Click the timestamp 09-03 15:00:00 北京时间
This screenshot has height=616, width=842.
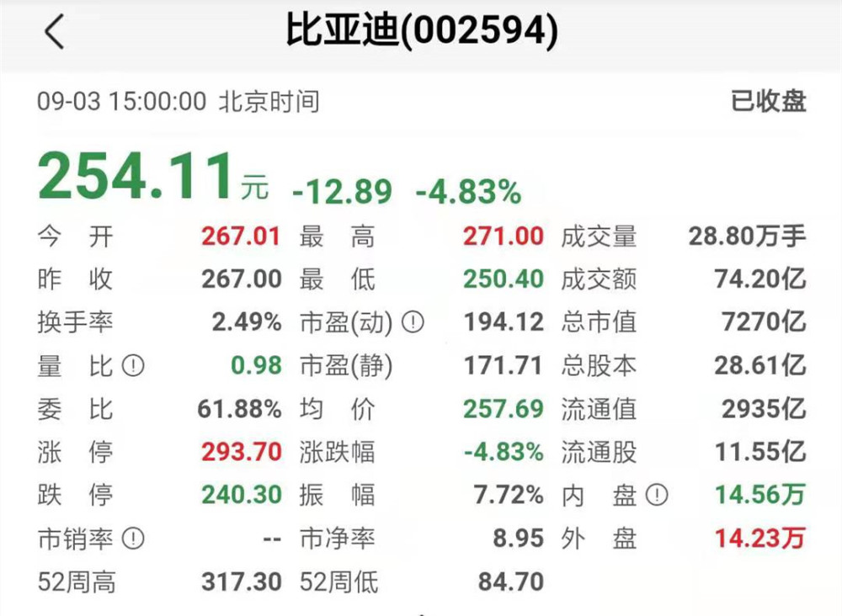(179, 102)
